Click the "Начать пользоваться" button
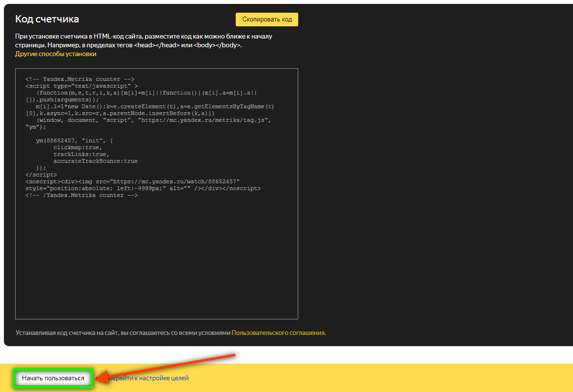Viewport: 573px width, 392px height. (x=53, y=378)
